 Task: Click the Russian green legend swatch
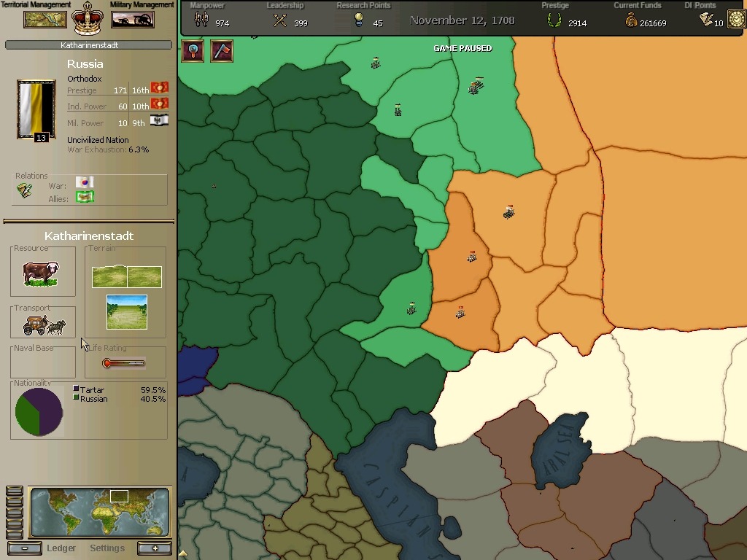pos(76,397)
